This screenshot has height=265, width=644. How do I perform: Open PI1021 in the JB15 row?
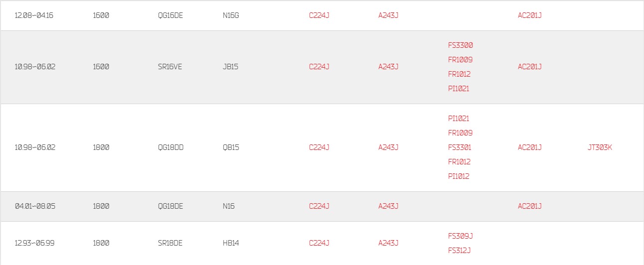point(459,89)
